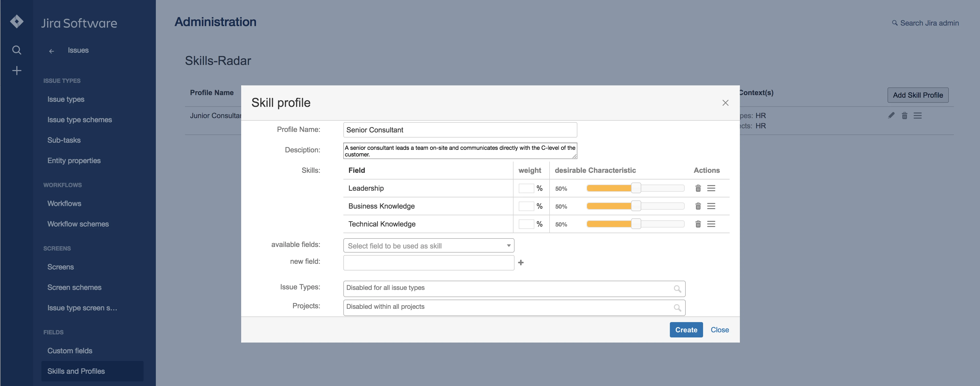Click trash icon for Business Knowledge
Screen dimensions: 980x386
pos(698,206)
